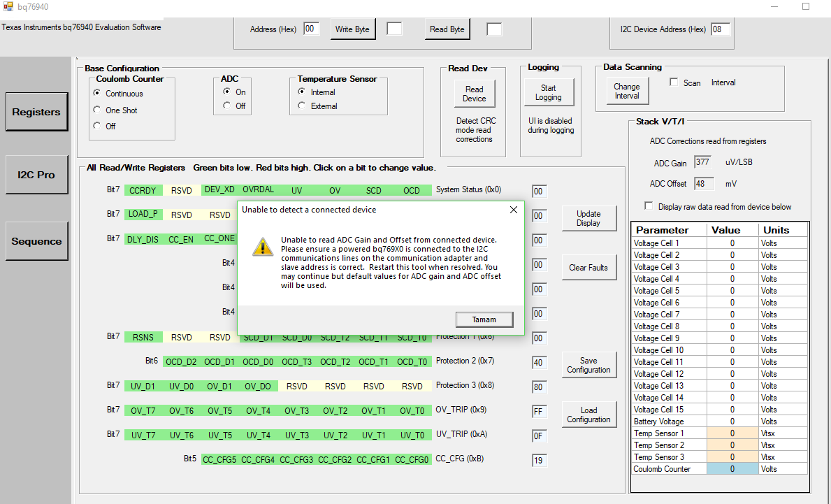
Task: Click the Coulomb Counter blue value cell
Action: (732, 468)
